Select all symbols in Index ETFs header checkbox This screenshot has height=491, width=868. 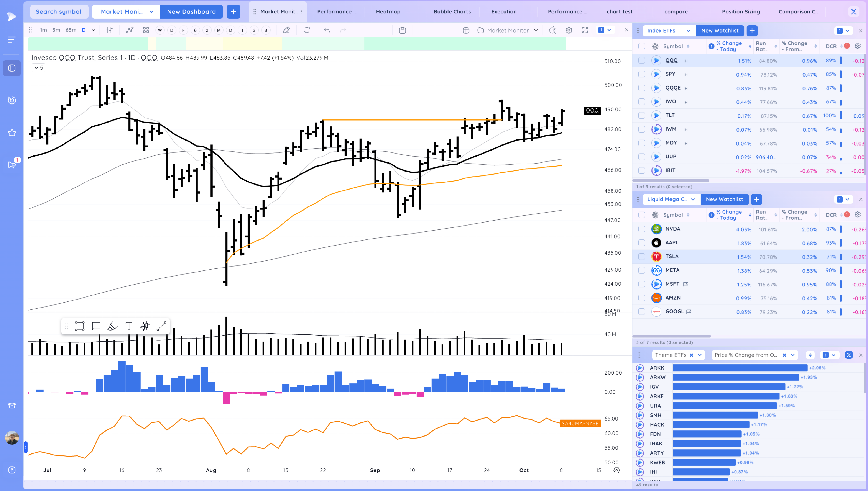642,46
